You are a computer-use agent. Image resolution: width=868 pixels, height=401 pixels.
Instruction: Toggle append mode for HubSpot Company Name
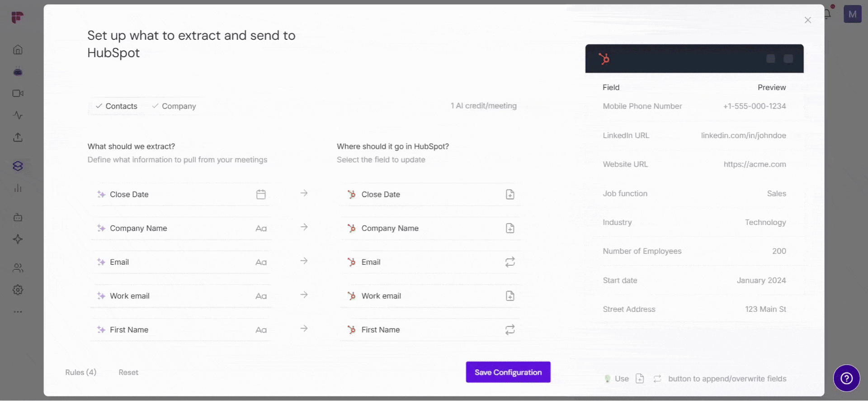[x=510, y=229]
